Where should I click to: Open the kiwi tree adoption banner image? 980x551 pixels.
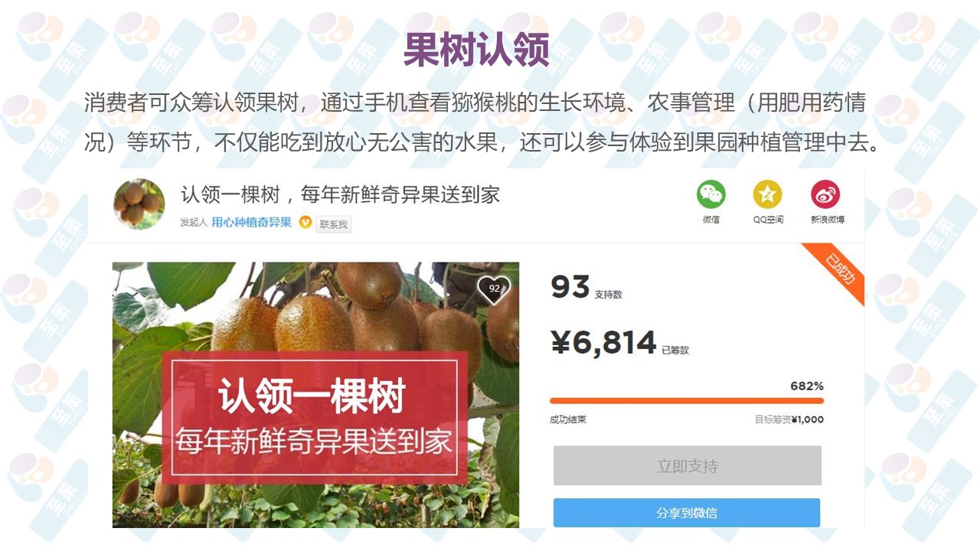[x=315, y=395]
